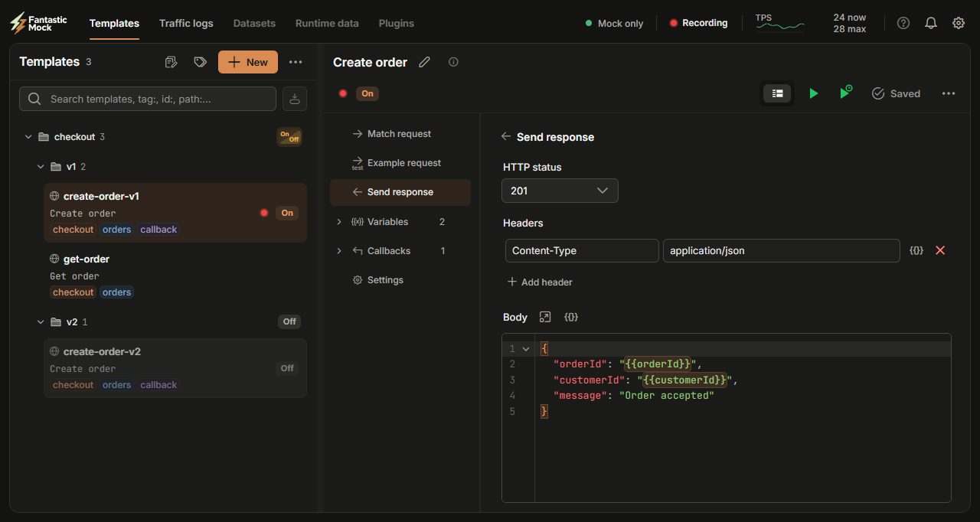Click the tag icon in Templates header
The height and width of the screenshot is (522, 980).
[201, 62]
